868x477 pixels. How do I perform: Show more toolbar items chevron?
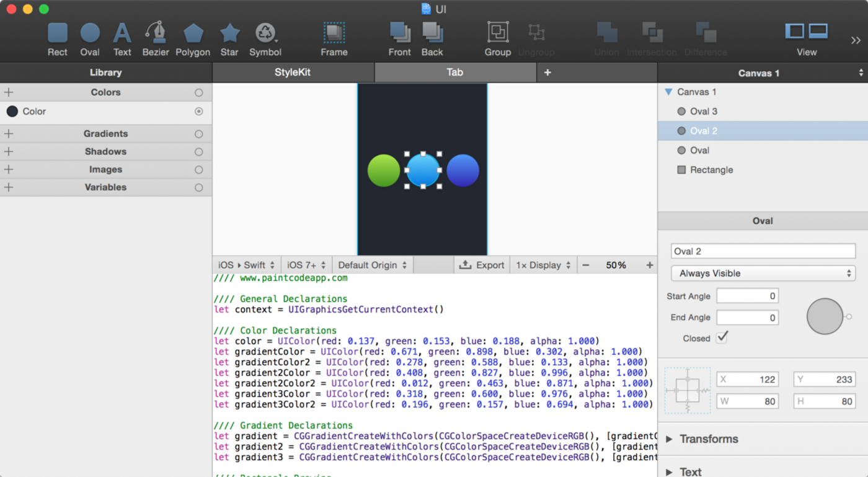856,40
